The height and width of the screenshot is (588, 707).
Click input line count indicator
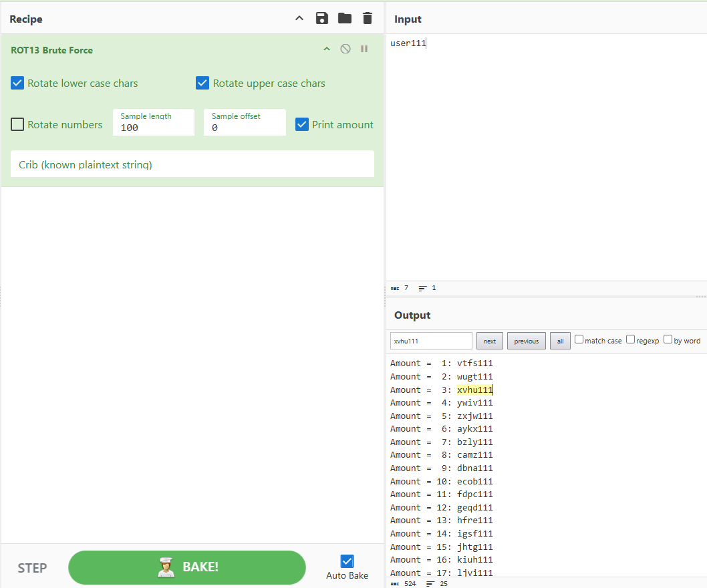[x=428, y=288]
